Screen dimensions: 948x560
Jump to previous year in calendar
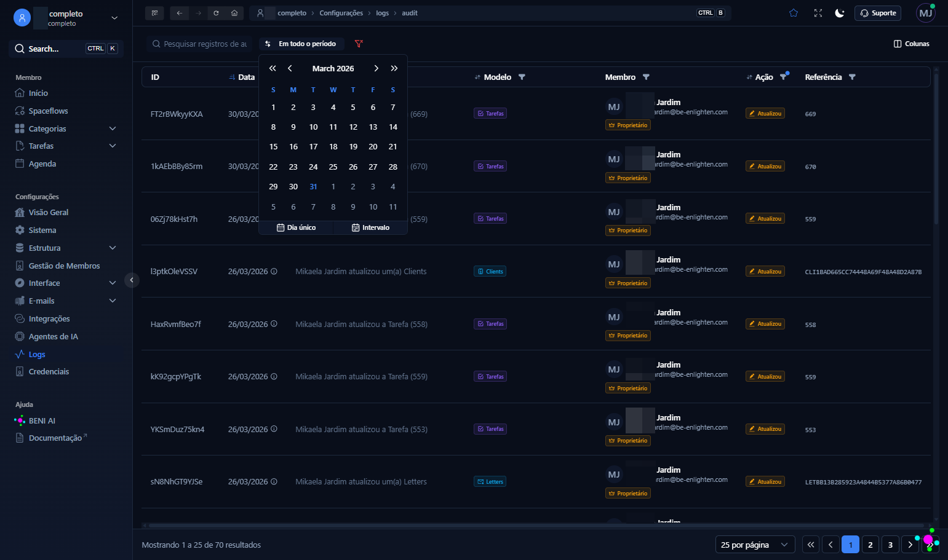[x=273, y=68]
